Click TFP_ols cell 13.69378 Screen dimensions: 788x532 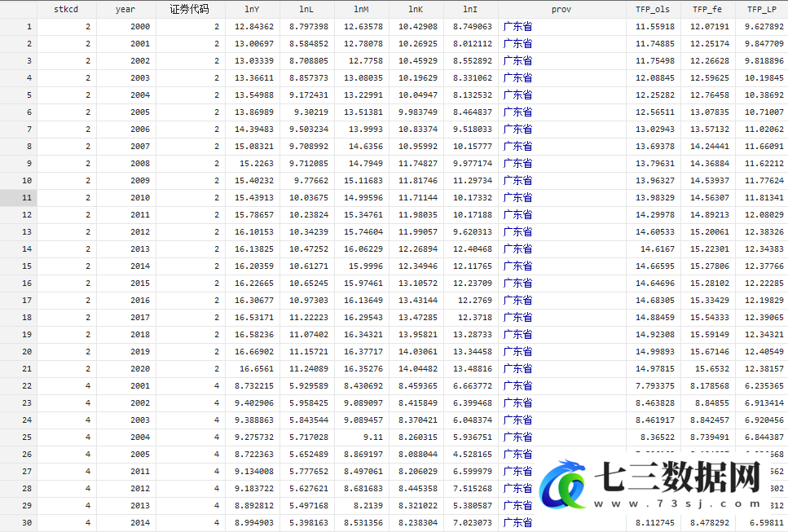coord(655,146)
